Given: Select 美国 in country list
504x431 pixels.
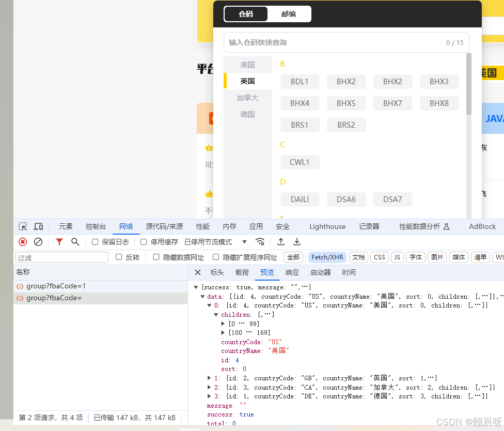Looking at the screenshot, I should 247,65.
